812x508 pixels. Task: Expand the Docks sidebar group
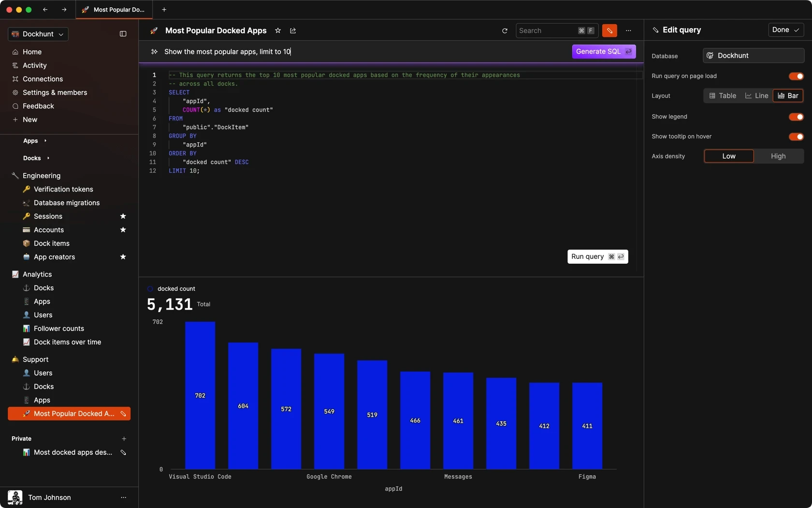coord(36,158)
